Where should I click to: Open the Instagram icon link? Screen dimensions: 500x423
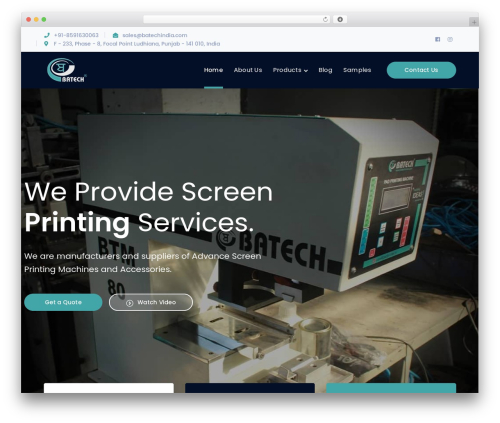(x=450, y=39)
